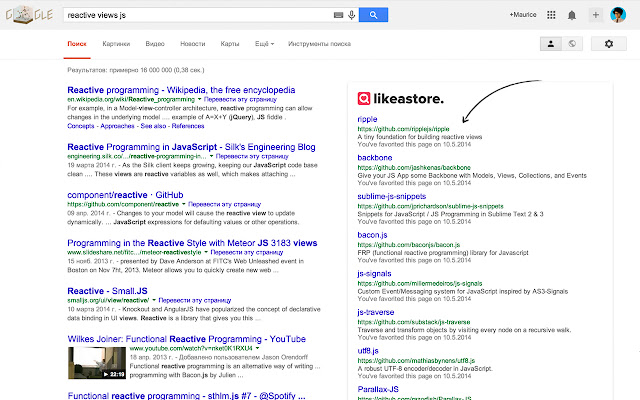Open Reactive programming Wikipedia result
Viewport: 640px width, 400px height.
tap(181, 90)
